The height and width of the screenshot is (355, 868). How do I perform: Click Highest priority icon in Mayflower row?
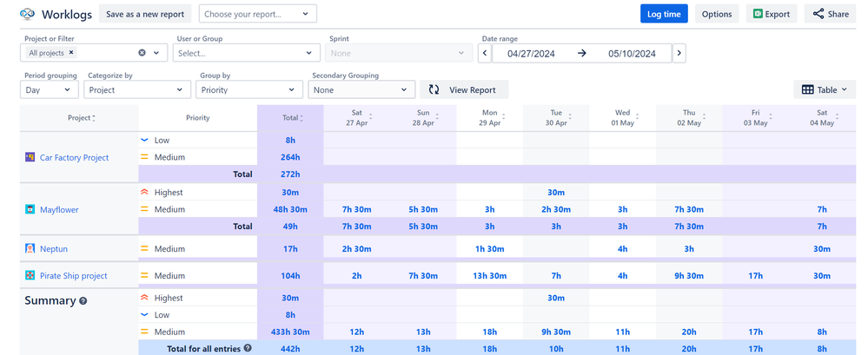click(144, 193)
